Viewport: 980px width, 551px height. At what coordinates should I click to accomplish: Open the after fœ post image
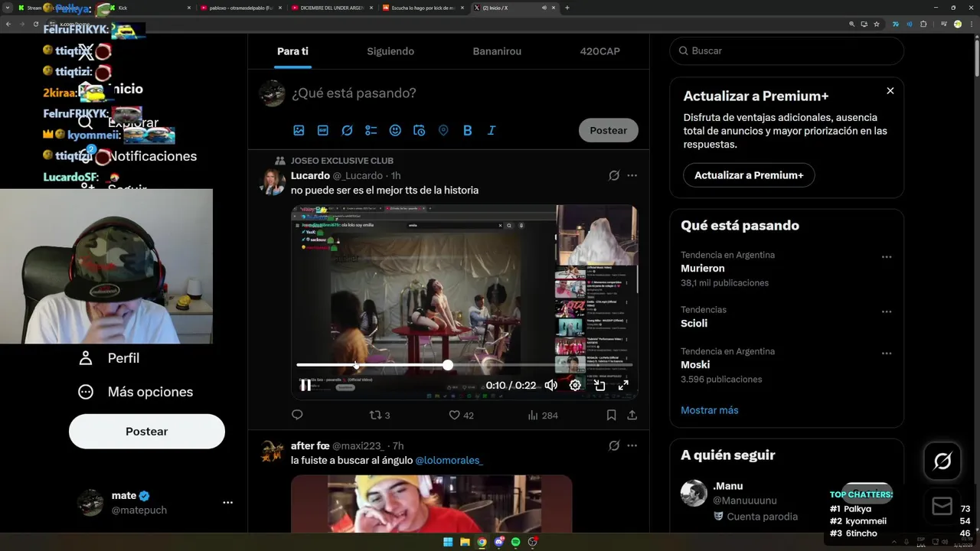431,504
